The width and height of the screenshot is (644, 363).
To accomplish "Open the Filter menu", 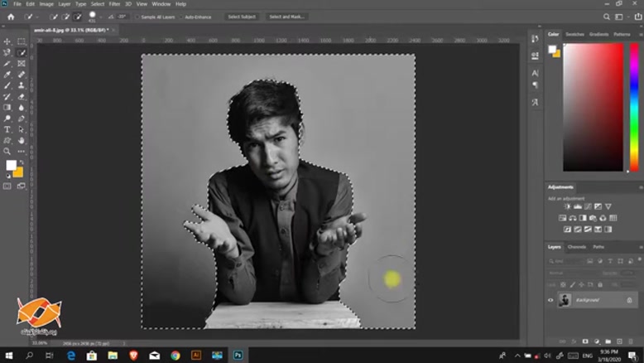I will [x=114, y=4].
